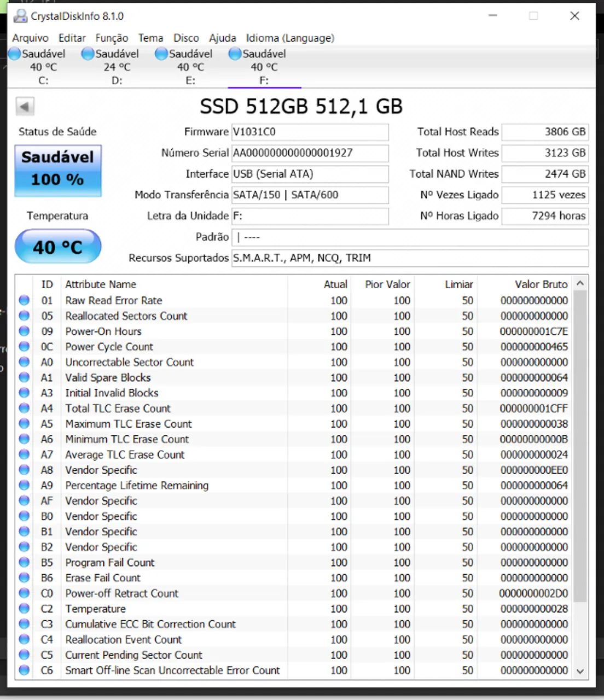Select the Power-On Hours raw value 000000001C7E
Image resolution: width=604 pixels, height=700 pixels.
pos(533,331)
